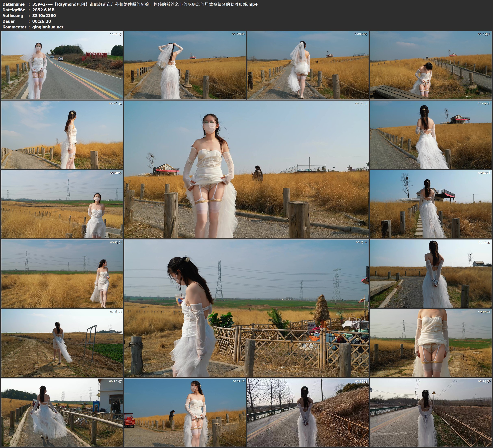
Task: Open the last thumbnail at 00:24:56
Action: click(431, 412)
